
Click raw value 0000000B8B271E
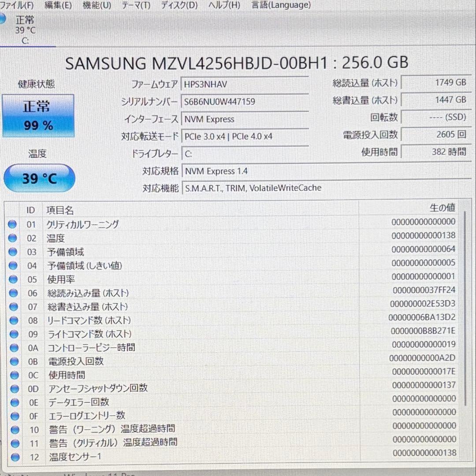423,331
